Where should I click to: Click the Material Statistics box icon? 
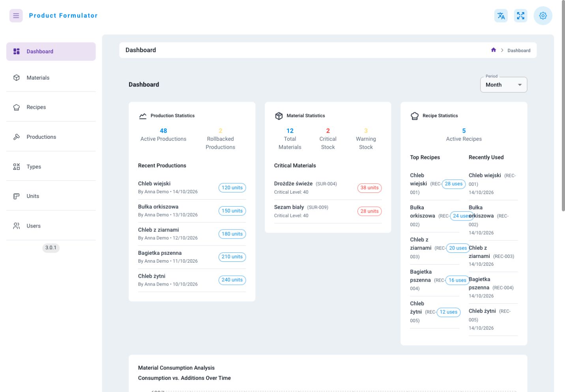point(279,116)
